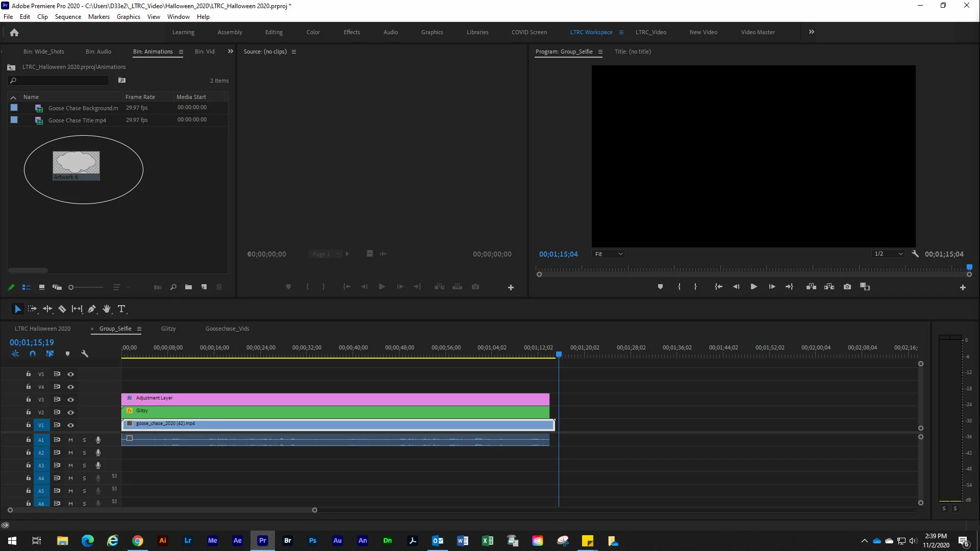Choose the Pen tool
980x551 pixels.
[92, 309]
